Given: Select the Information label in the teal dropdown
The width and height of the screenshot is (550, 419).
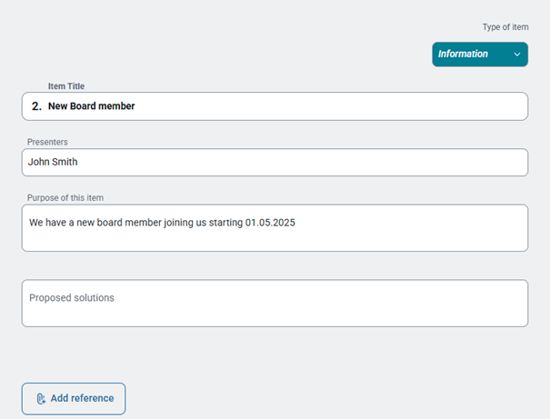Looking at the screenshot, I should (x=463, y=54).
